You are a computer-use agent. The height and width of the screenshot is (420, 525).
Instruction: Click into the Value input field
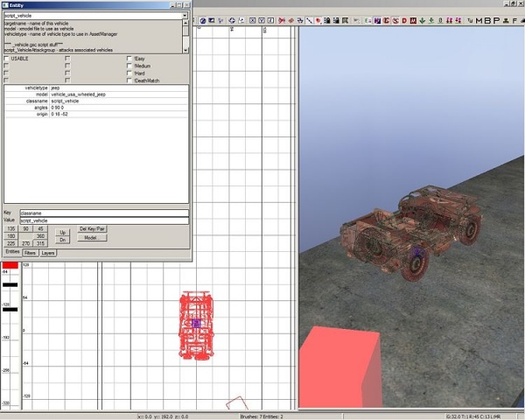(x=103, y=220)
